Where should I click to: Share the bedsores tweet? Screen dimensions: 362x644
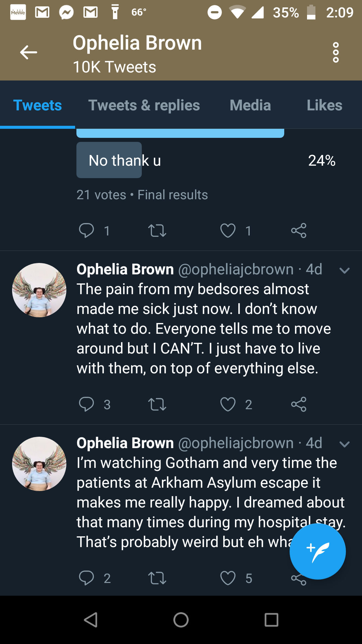click(x=299, y=404)
